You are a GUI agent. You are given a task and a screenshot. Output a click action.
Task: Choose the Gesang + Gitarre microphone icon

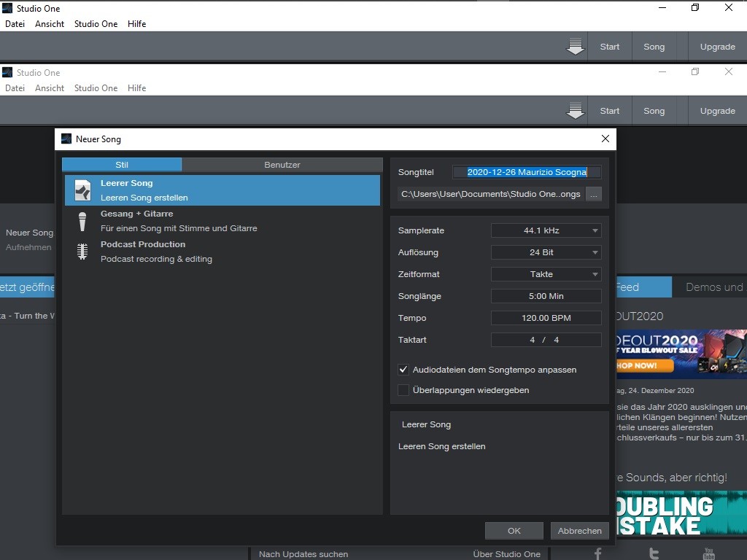click(82, 222)
